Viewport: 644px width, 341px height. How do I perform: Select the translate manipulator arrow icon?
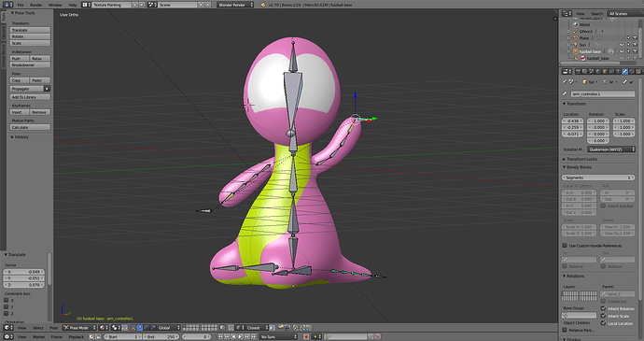pos(140,328)
